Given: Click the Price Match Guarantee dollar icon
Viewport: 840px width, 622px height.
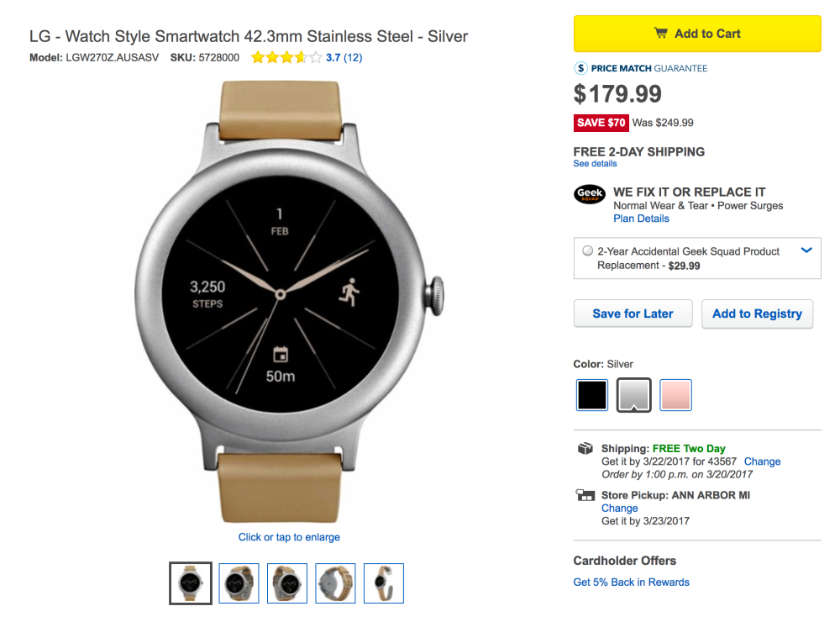Looking at the screenshot, I should point(580,68).
